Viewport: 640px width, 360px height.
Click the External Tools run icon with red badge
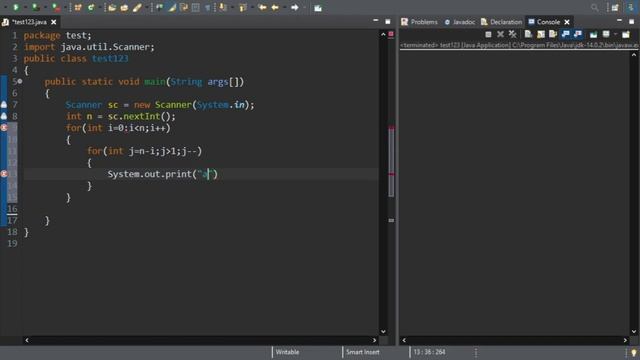56,7
